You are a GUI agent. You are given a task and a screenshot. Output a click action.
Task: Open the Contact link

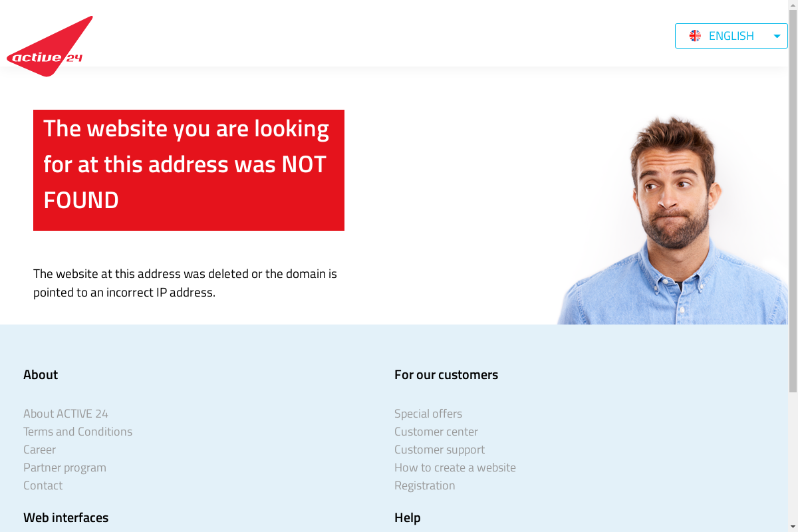43,485
